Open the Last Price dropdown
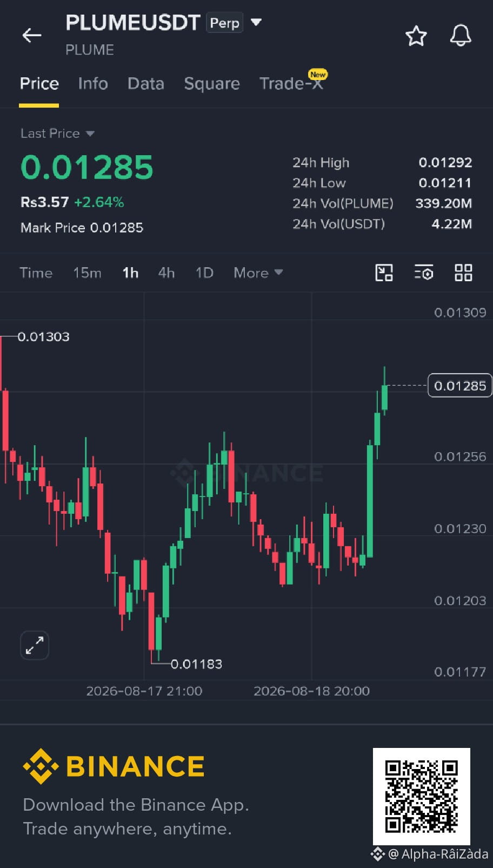Screen dimensions: 493x868 pos(57,134)
